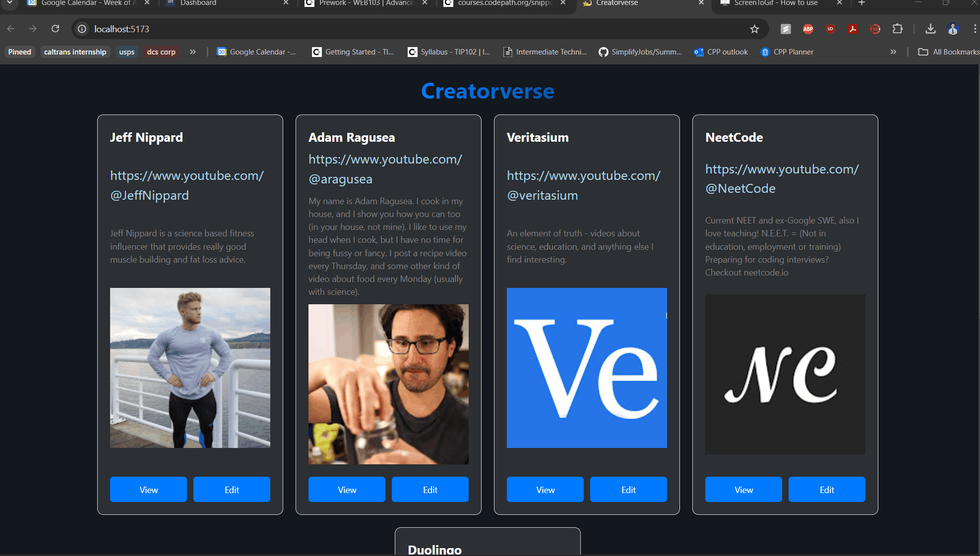Switch to the Dashboard tab
The height and width of the screenshot is (556, 980).
tap(198, 3)
